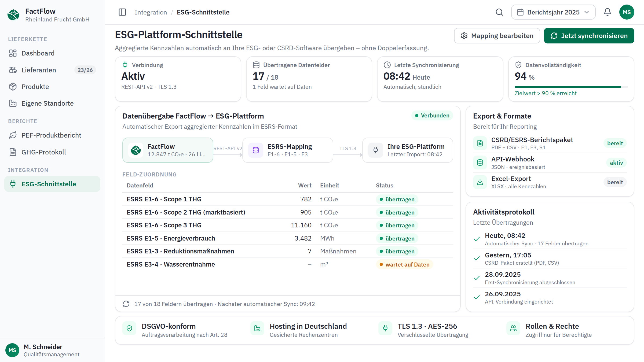Open Eigene Standorte page
The height and width of the screenshot is (362, 644).
click(52, 103)
